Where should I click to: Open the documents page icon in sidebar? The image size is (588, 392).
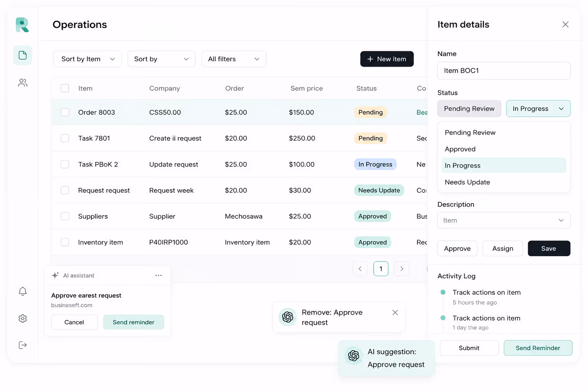23,55
